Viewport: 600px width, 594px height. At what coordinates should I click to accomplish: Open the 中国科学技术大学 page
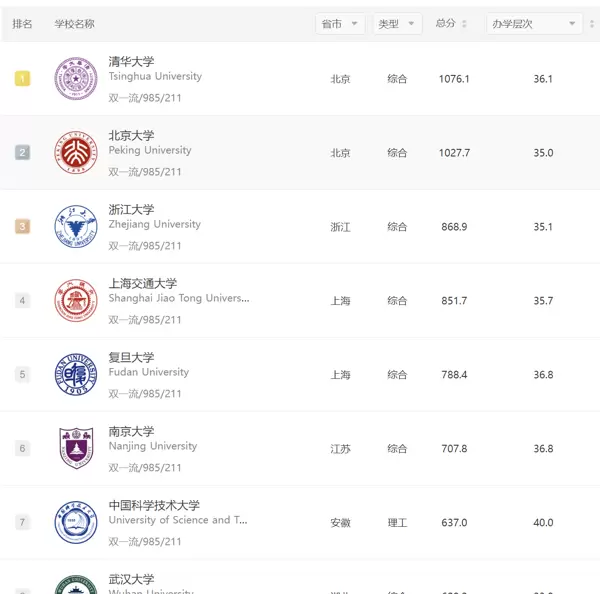click(x=154, y=506)
